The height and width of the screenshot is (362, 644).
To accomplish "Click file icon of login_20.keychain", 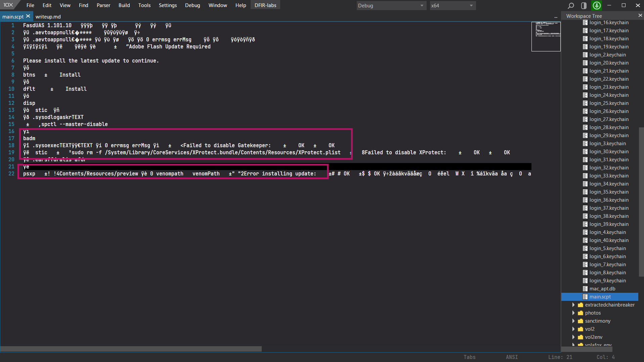I will coord(585,63).
